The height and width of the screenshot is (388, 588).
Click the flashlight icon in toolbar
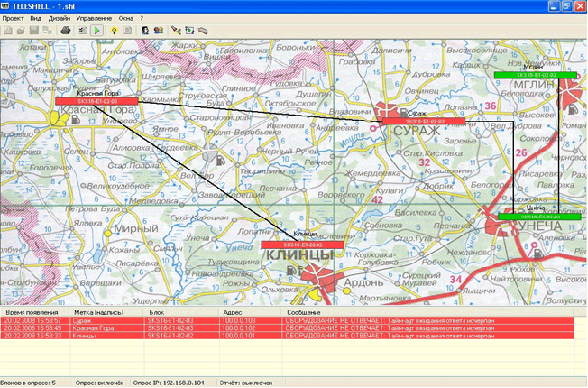pyautogui.click(x=175, y=30)
